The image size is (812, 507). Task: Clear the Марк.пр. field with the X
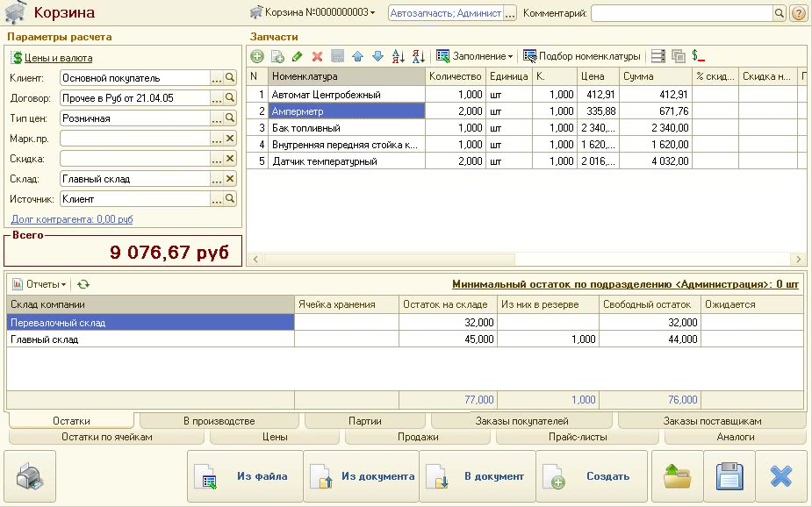(x=230, y=138)
